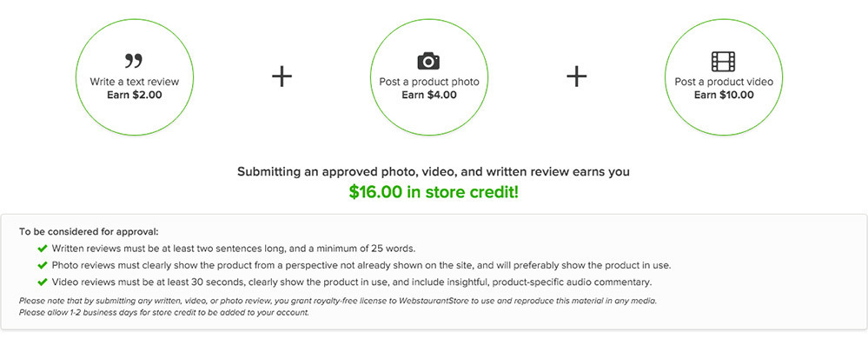Screen dimensions: 868x352
Task: Click the 'Earn $10.00' text
Action: (724, 95)
